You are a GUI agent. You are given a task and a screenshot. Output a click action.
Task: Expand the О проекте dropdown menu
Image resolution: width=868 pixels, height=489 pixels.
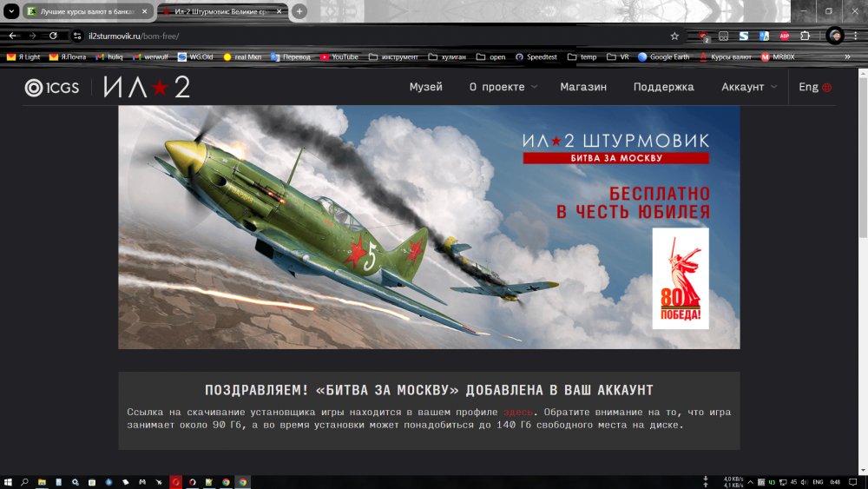point(503,87)
